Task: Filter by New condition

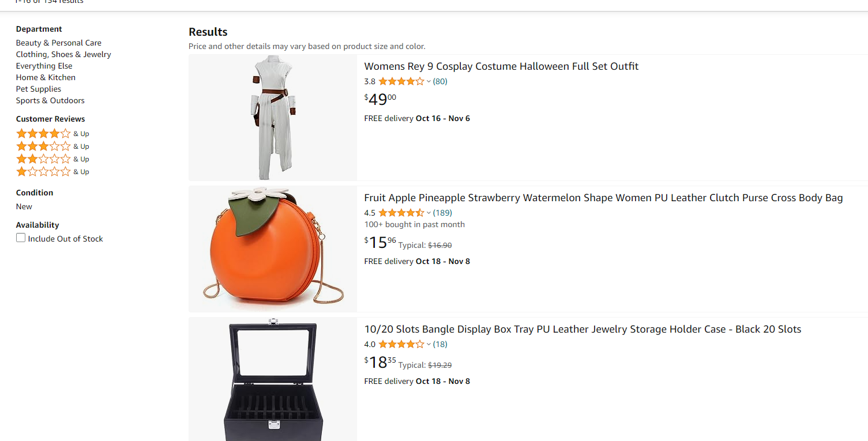Action: click(x=24, y=206)
